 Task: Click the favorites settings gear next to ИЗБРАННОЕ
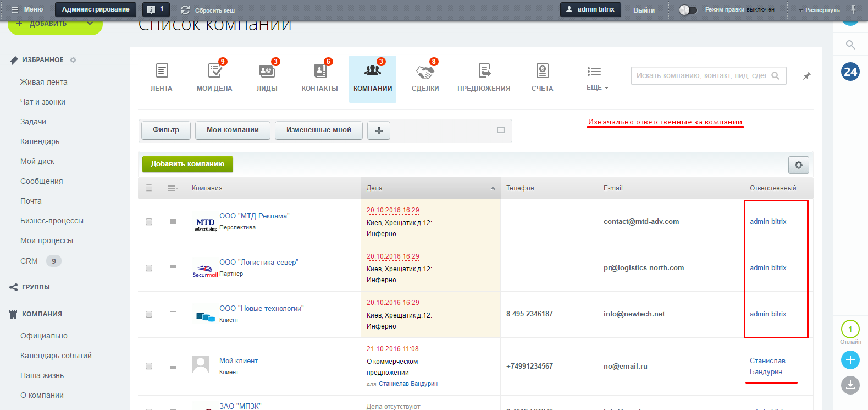click(73, 60)
